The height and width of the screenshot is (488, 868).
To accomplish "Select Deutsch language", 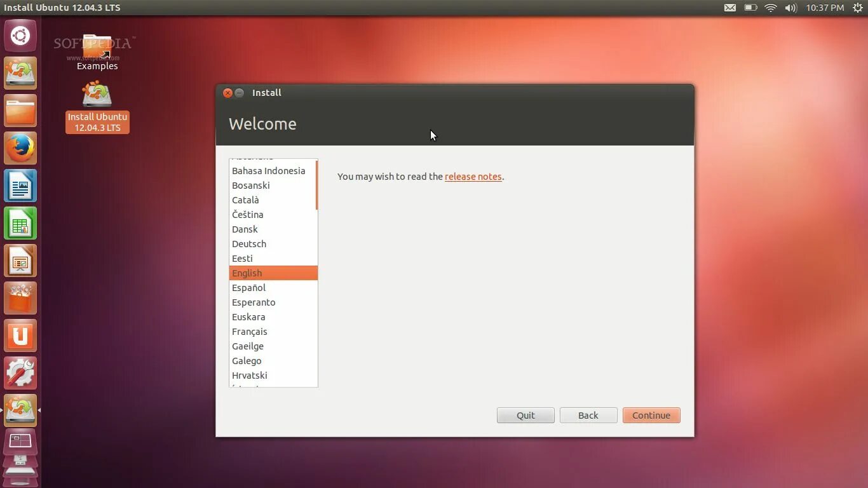I will (273, 244).
